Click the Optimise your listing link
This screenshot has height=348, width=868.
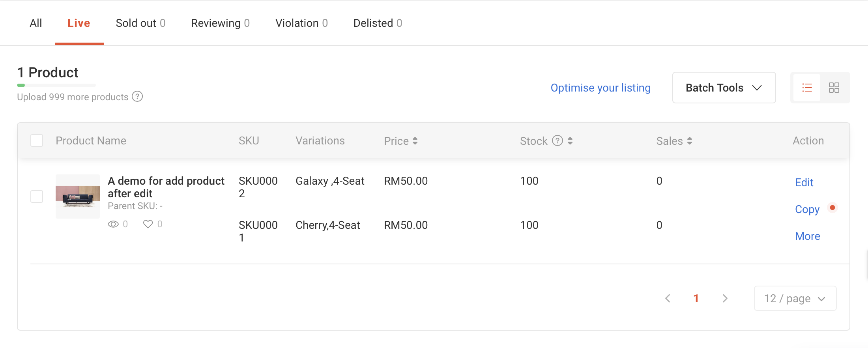coord(600,88)
